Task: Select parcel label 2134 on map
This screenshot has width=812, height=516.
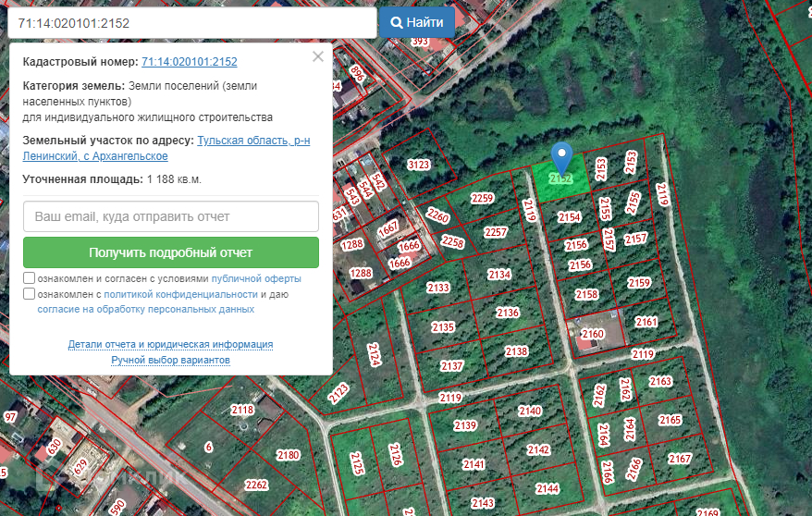Action: [x=499, y=275]
